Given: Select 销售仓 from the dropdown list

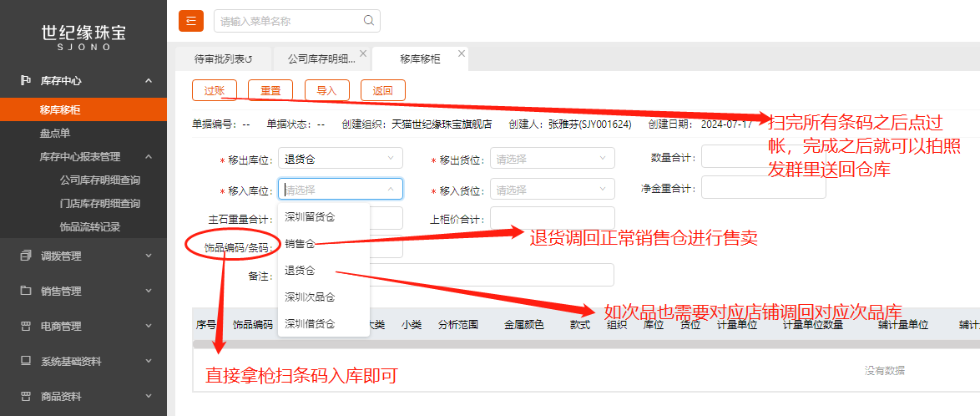Looking at the screenshot, I should click(301, 244).
